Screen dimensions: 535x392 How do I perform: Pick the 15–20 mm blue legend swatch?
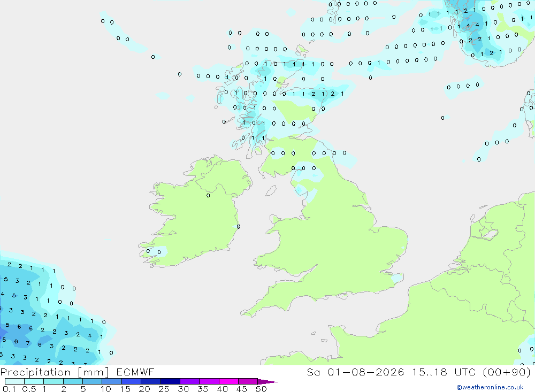(x=131, y=381)
